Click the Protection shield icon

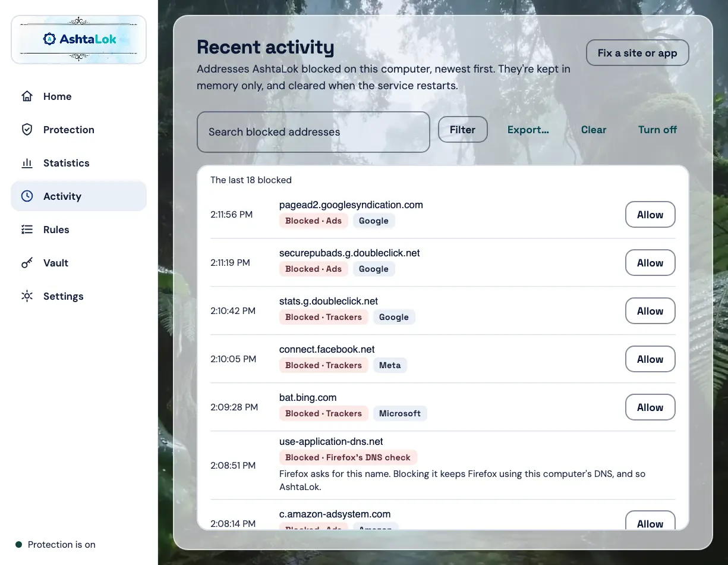click(x=27, y=130)
